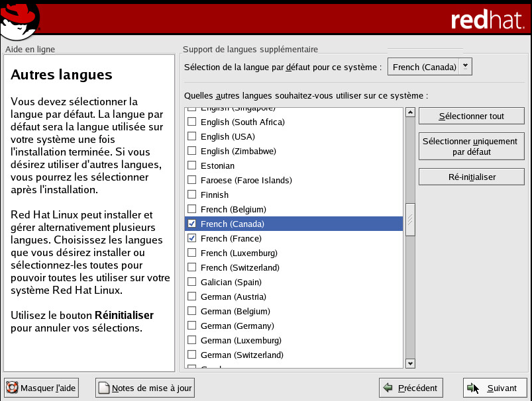Click the Précédent back arrow icon
The image size is (532, 401).
tap(388, 388)
